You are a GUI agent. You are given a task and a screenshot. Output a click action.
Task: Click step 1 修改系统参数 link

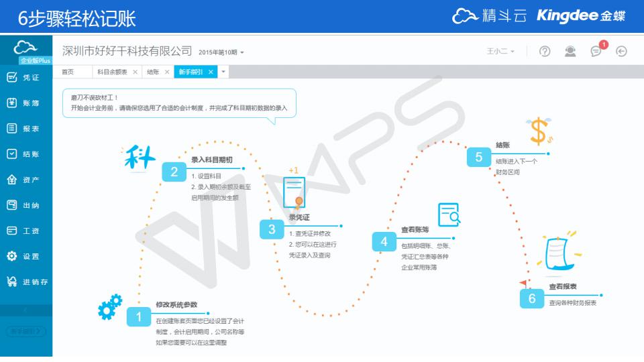pyautogui.click(x=176, y=304)
